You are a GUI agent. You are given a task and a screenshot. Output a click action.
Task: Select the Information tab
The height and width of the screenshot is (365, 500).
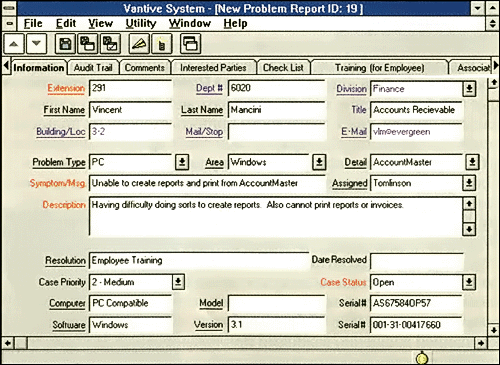point(39,68)
